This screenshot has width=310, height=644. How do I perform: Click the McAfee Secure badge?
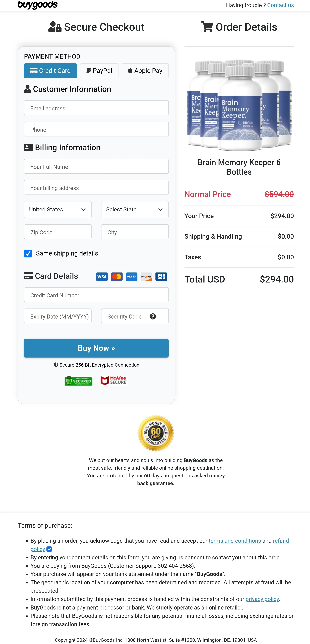[114, 381]
